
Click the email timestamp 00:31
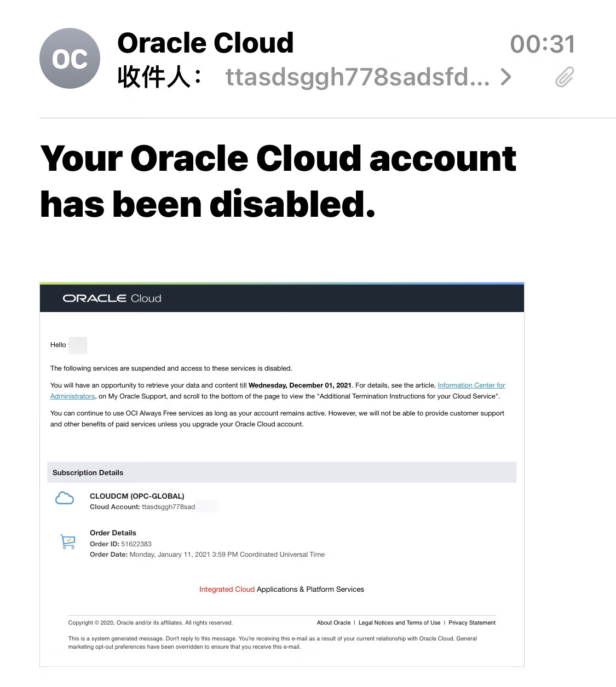click(542, 44)
